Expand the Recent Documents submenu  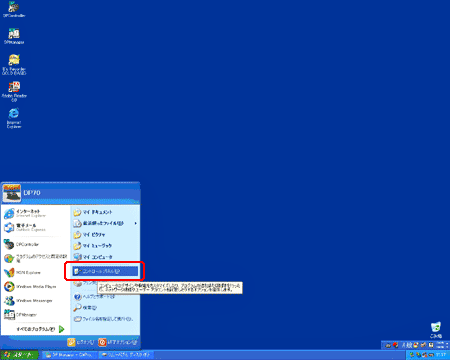point(105,223)
